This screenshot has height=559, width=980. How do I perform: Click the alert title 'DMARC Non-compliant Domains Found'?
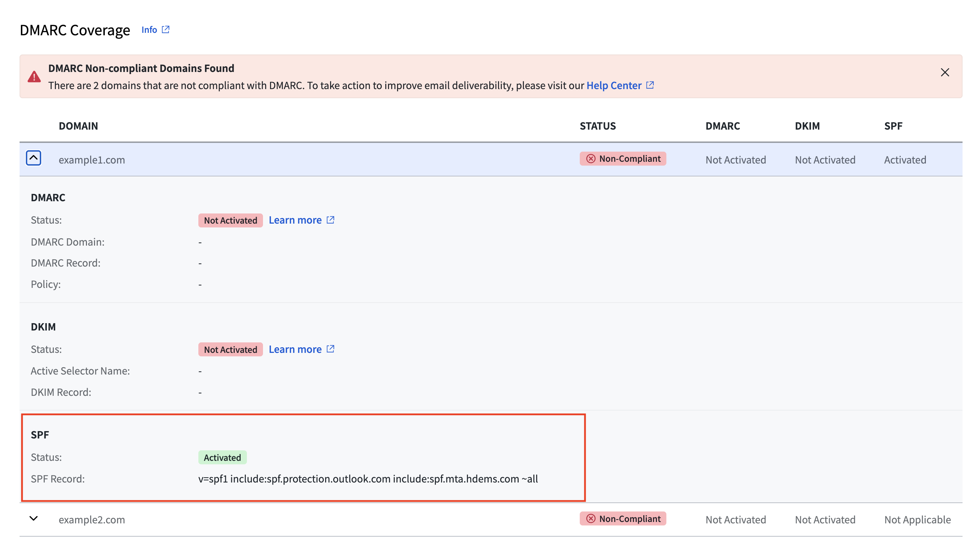[141, 68]
